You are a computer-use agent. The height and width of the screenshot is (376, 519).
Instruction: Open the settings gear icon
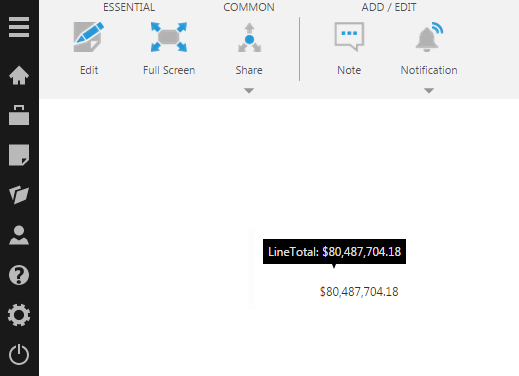19,315
